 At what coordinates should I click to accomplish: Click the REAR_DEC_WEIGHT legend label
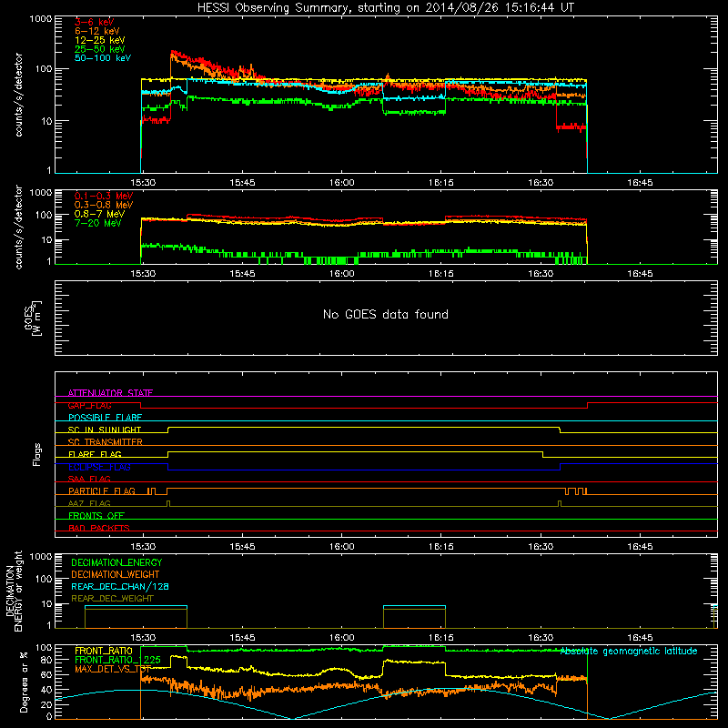point(112,599)
